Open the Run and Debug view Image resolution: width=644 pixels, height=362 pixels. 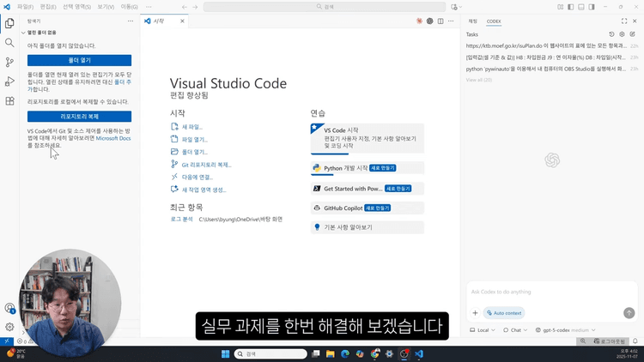click(9, 81)
